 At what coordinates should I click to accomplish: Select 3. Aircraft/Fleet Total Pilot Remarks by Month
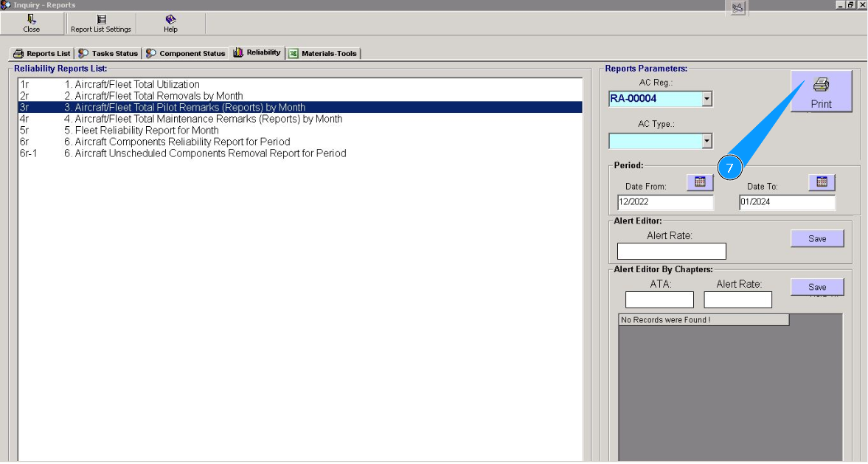click(300, 108)
